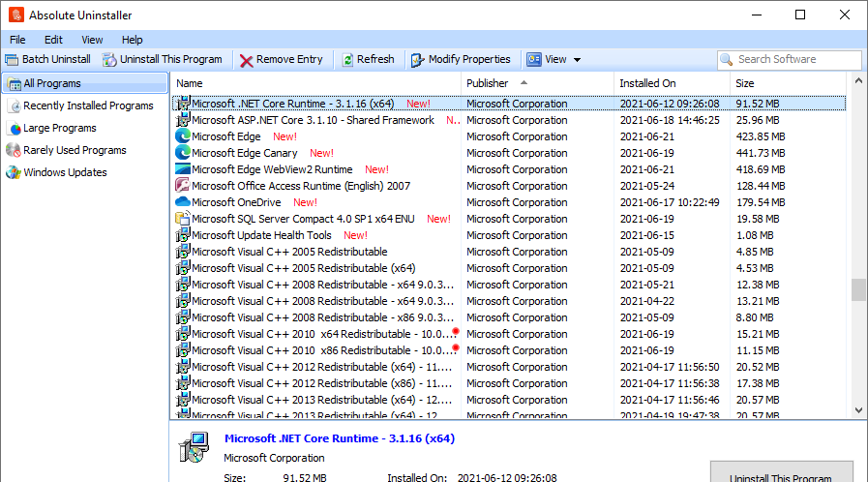Click the 2021-05-24 install date cell

coord(647,186)
